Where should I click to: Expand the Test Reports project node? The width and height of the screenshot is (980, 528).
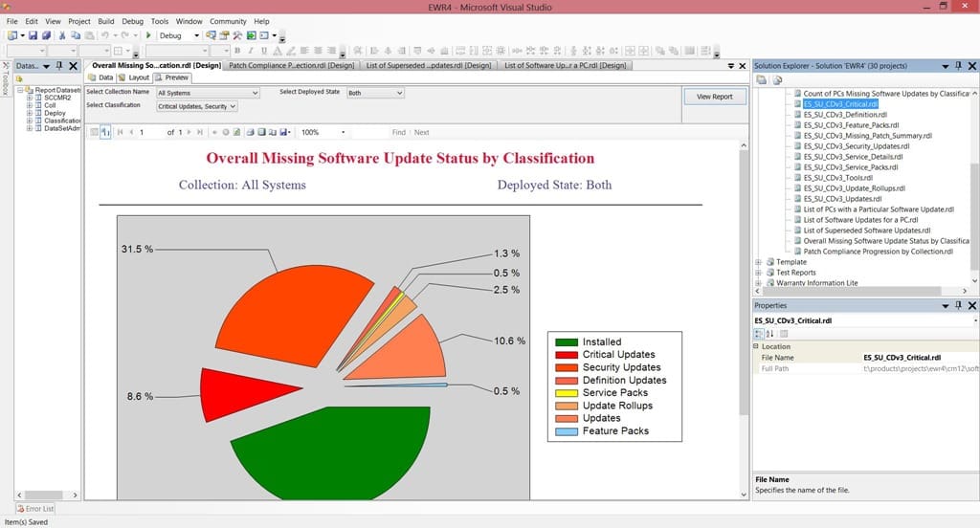758,273
